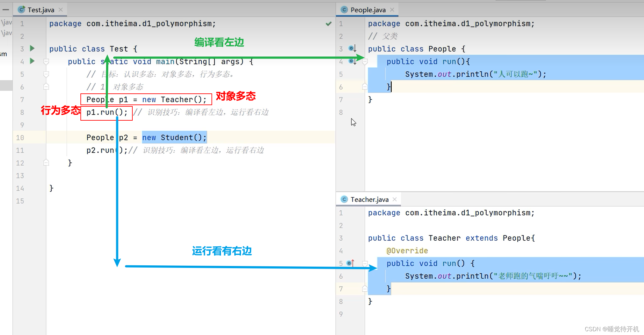Click println "老师跑的气喘吁吁~~" statement in Teacher.java
644x335 pixels.
click(493, 276)
